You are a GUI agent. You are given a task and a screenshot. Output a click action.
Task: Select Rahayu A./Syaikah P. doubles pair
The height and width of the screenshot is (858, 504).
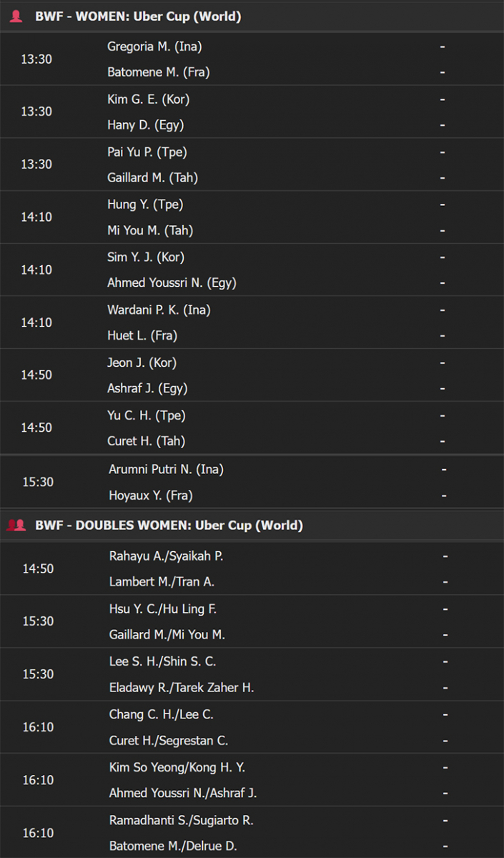point(166,556)
